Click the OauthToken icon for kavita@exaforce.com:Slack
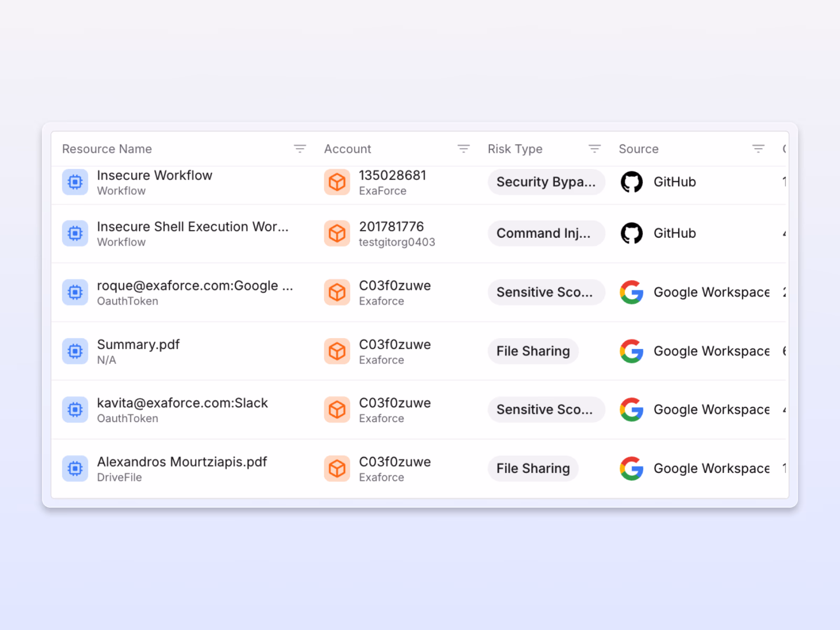This screenshot has width=840, height=630. click(x=75, y=409)
